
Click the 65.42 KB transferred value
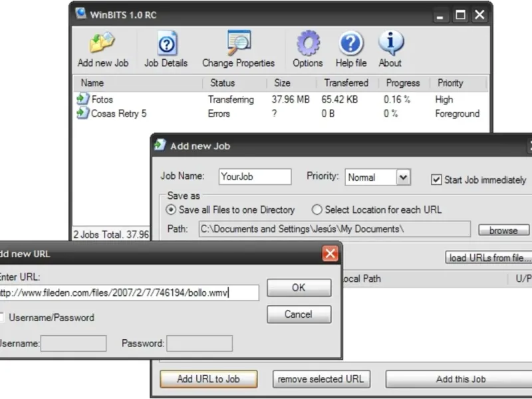point(340,99)
